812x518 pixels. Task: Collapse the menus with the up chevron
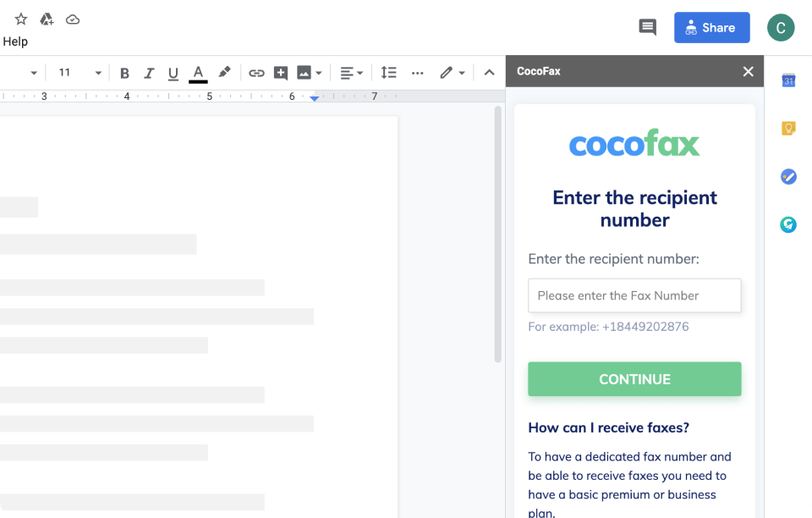[x=489, y=73]
